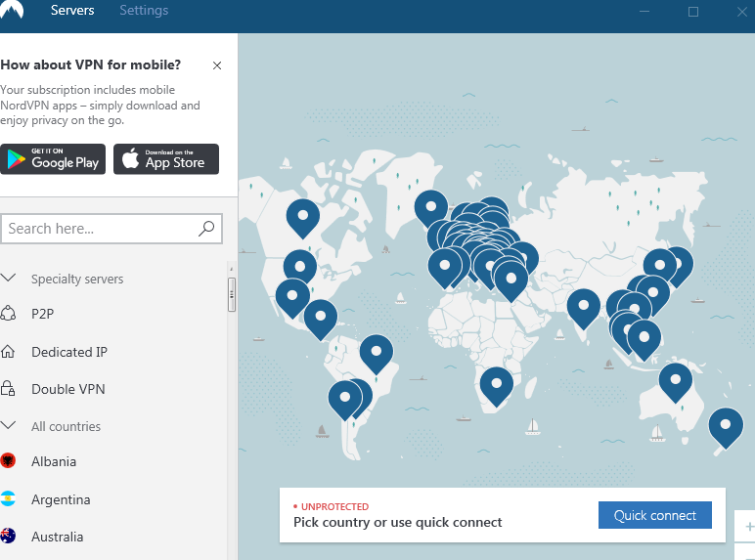Image resolution: width=755 pixels, height=560 pixels.
Task: Dismiss the mobile VPN promo banner
Action: (x=217, y=65)
